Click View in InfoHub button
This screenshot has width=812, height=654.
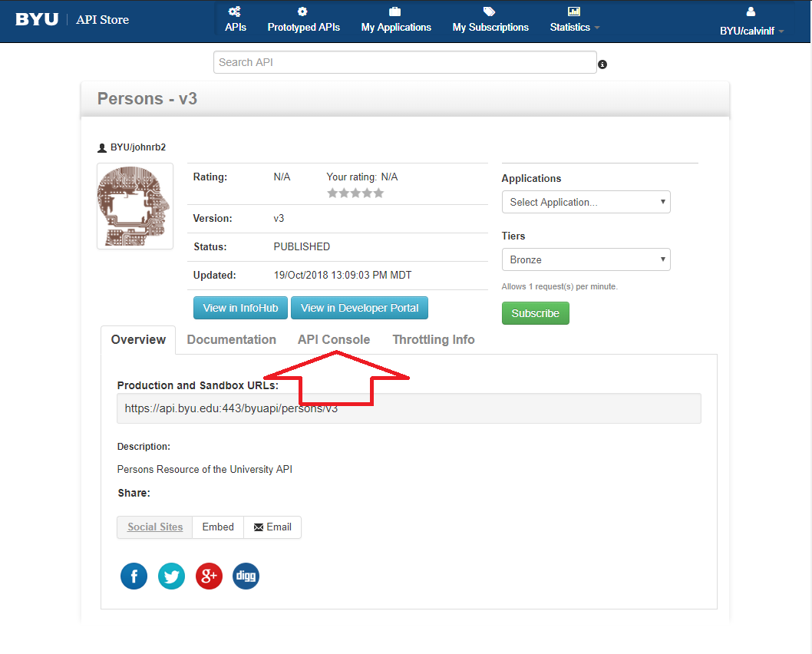(240, 308)
